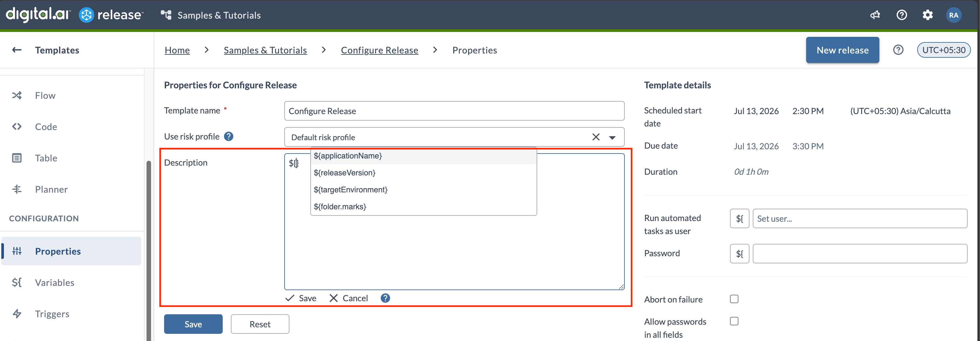This screenshot has height=341, width=980.
Task: Click scheduled start date Jul 13, 2026
Action: click(756, 111)
